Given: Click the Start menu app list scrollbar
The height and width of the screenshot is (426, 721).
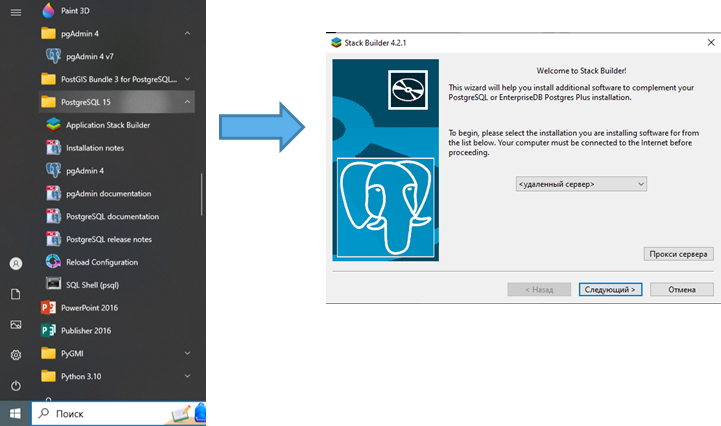Looking at the screenshot, I should (x=201, y=194).
